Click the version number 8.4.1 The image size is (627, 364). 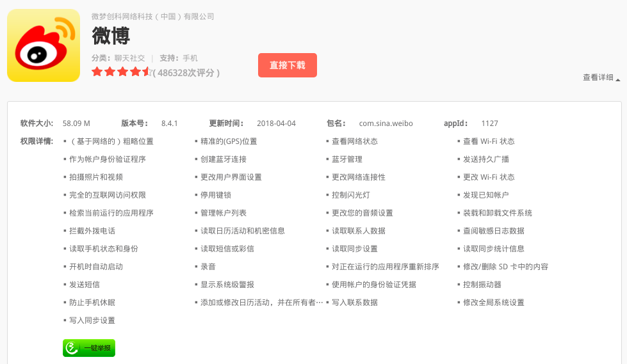170,123
